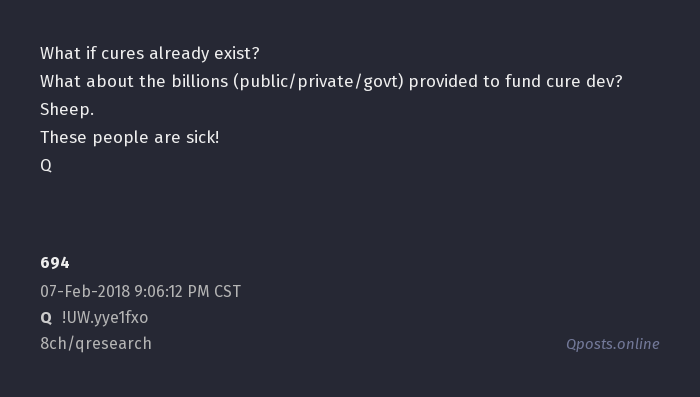Click the bold Q author name
700x397 pixels.
pos(46,318)
